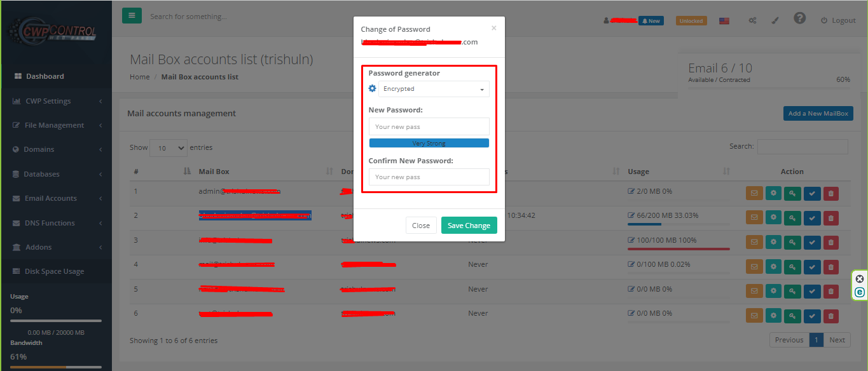
Task: Click the orange envelope icon in row 1
Action: 754,194
